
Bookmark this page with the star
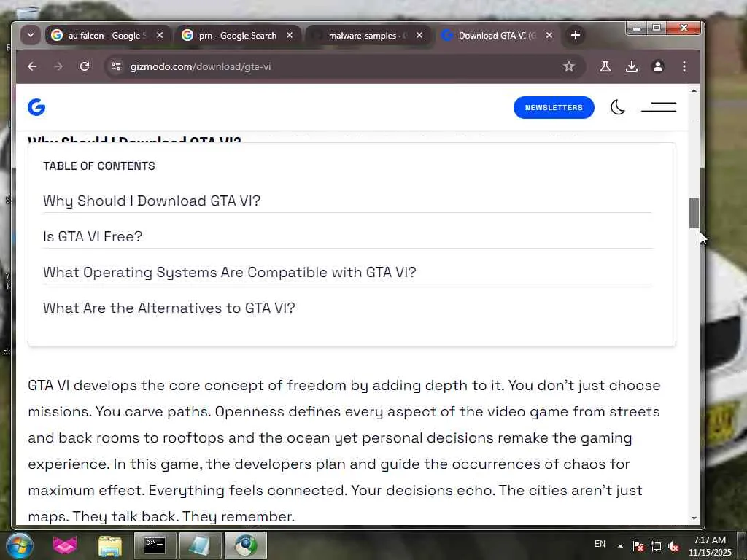[x=569, y=66]
